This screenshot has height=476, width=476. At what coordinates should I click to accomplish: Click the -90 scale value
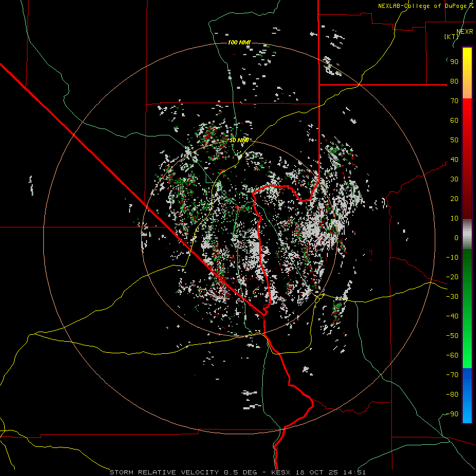tap(452, 414)
